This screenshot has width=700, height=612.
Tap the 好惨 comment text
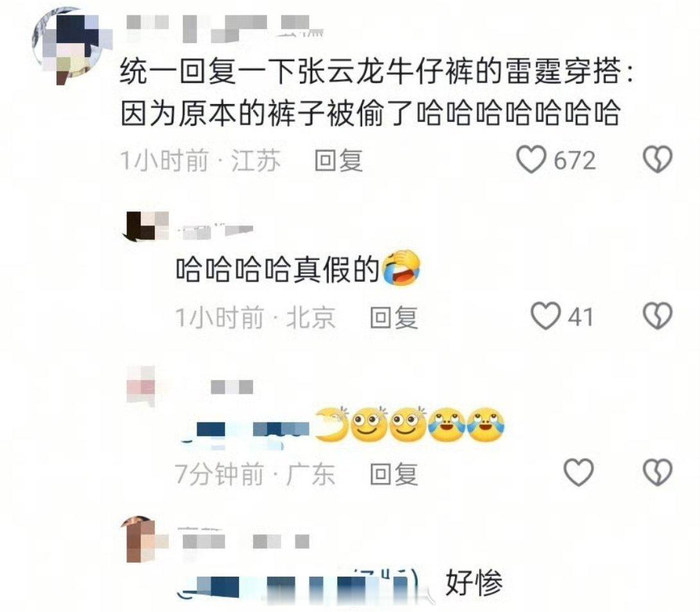coord(475,582)
